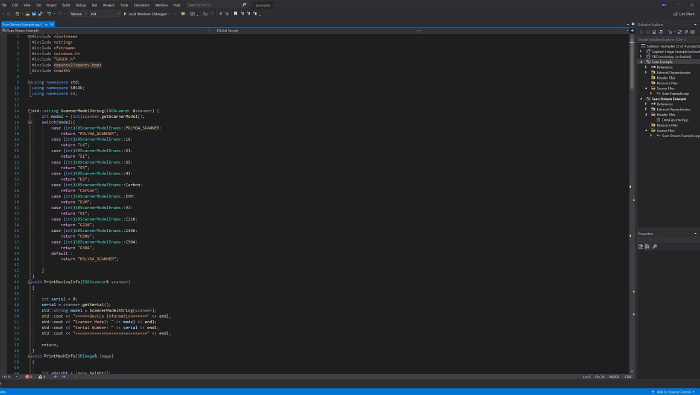Click the Undo icon in toolbar
700x395 pixels.
click(49, 14)
